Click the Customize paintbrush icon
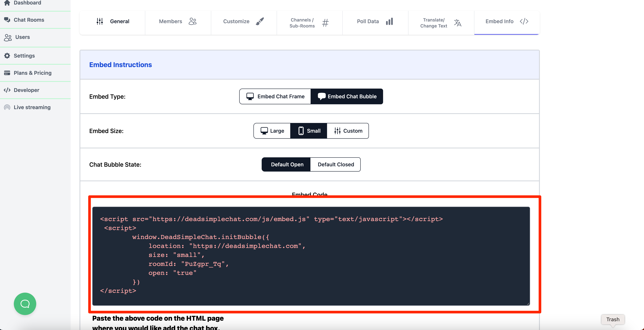644x330 pixels. pos(260,21)
